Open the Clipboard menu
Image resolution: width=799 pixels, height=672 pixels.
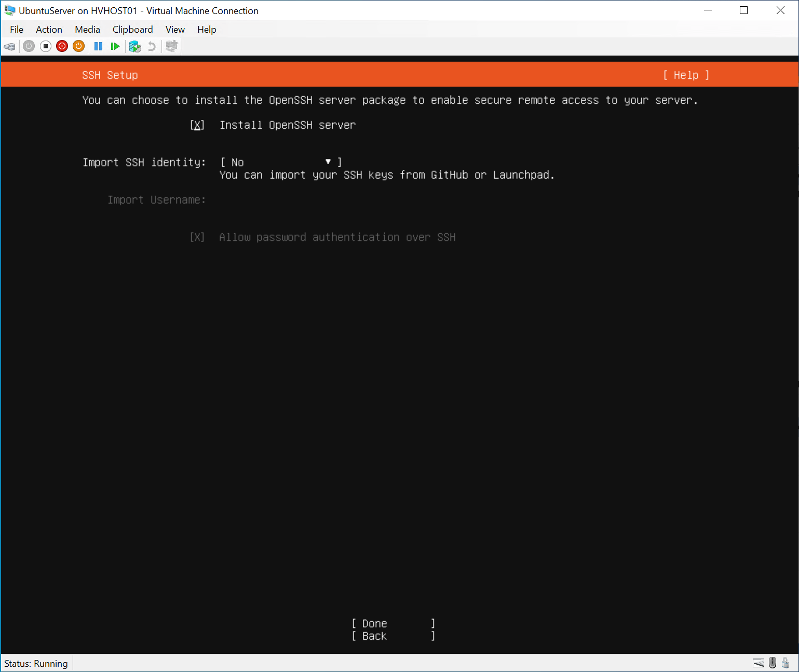point(132,30)
